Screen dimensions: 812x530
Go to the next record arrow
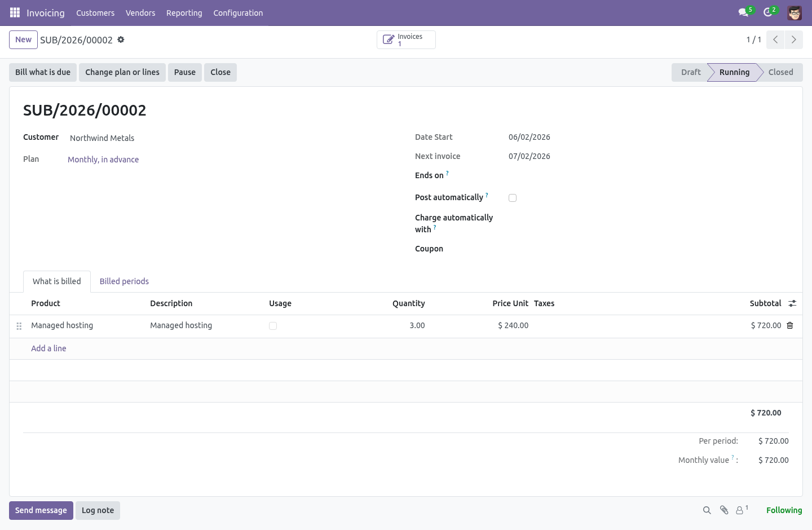coord(793,39)
